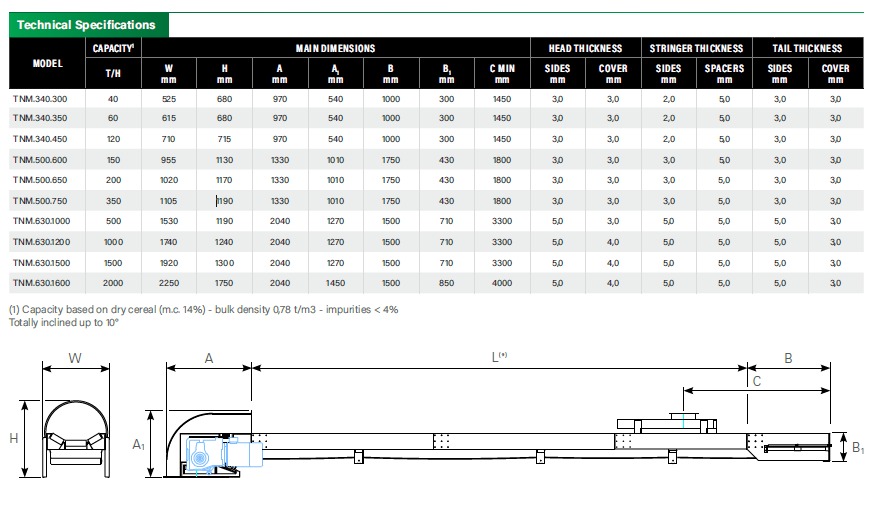877x510 pixels.
Task: Select the MODEL column header
Action: pyautogui.click(x=47, y=63)
